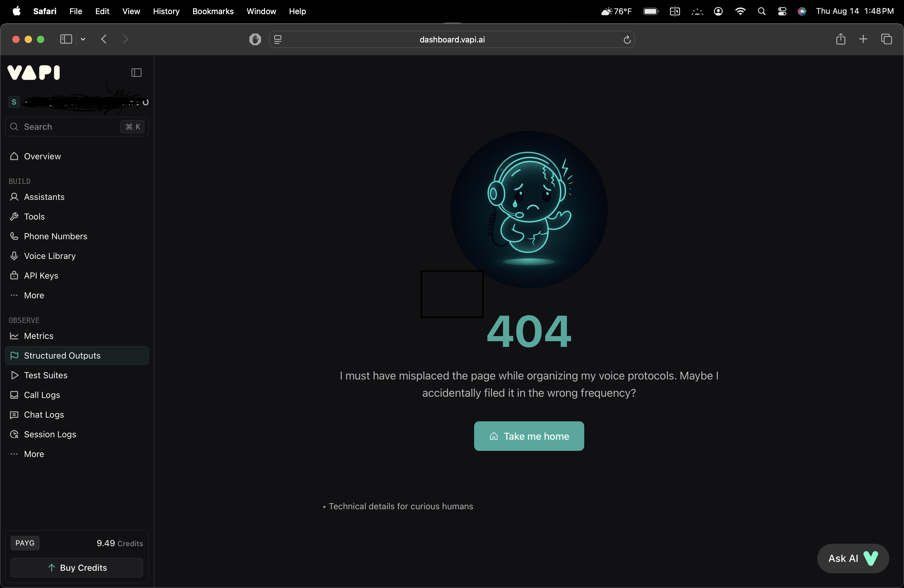Open the sidebar dropdown chevron in Safari toolbar
Viewport: 904px width, 588px height.
point(83,39)
